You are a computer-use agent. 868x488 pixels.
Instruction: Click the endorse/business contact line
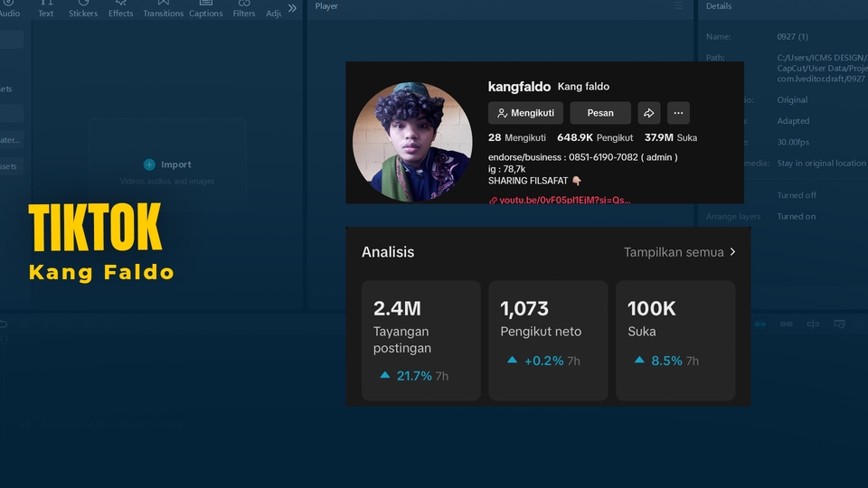pos(583,157)
